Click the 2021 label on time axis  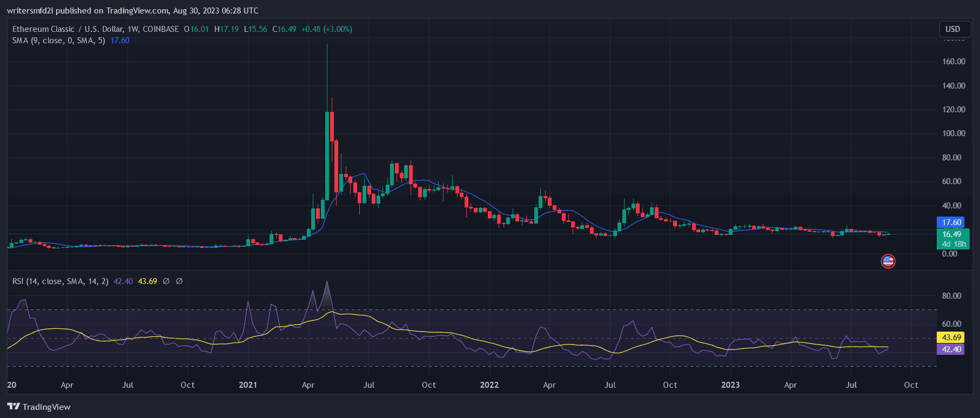click(x=248, y=385)
